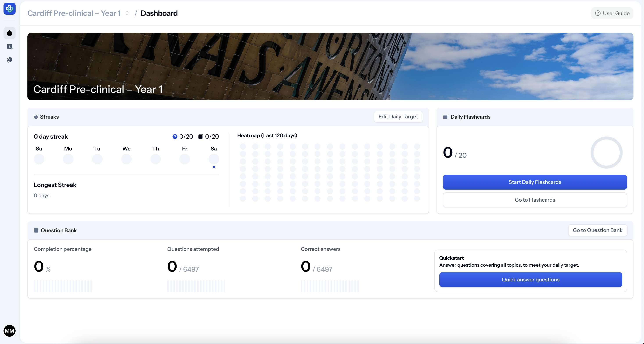The height and width of the screenshot is (344, 644).
Task: Click the flashcards target count icon
Action: click(200, 137)
